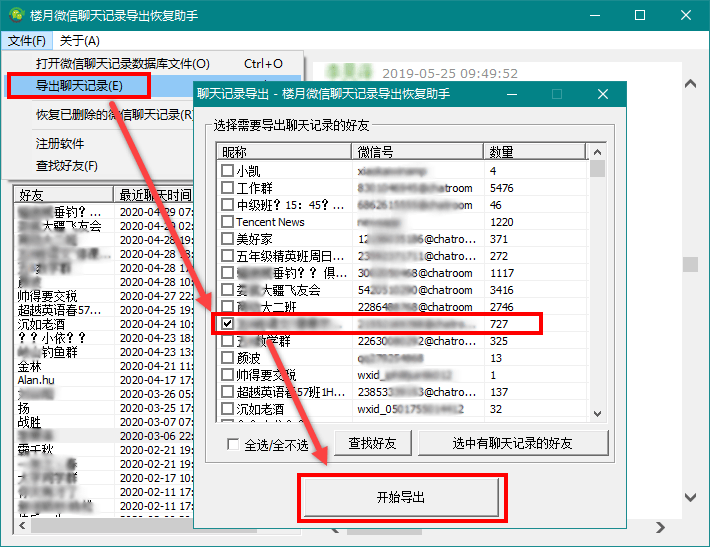Minimize the main application window

point(594,15)
